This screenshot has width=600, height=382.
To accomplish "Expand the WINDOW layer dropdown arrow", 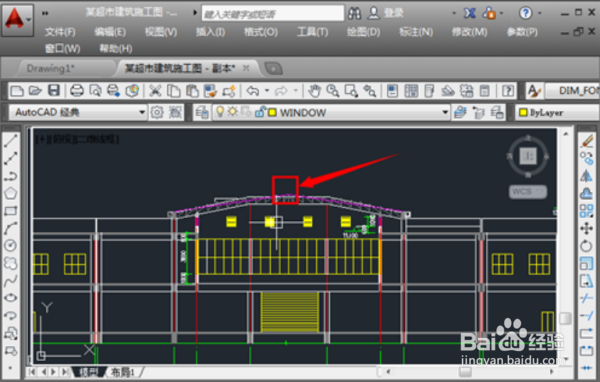I will coord(445,113).
